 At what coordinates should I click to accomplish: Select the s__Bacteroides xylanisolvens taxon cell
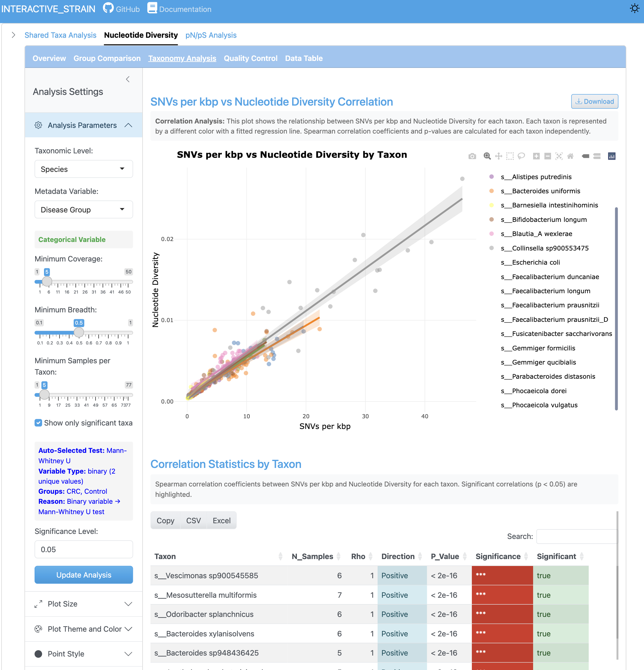click(x=219, y=634)
